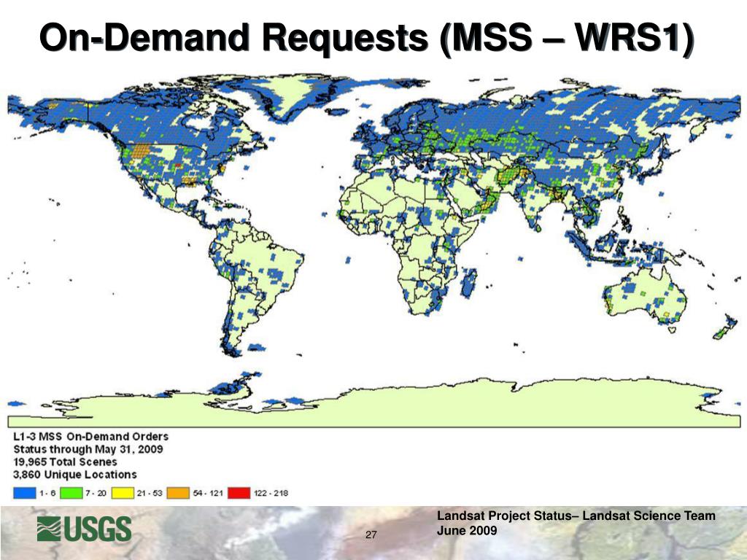Image resolution: width=747 pixels, height=560 pixels.
Task: Click the slide page number 27
Action: pyautogui.click(x=371, y=534)
